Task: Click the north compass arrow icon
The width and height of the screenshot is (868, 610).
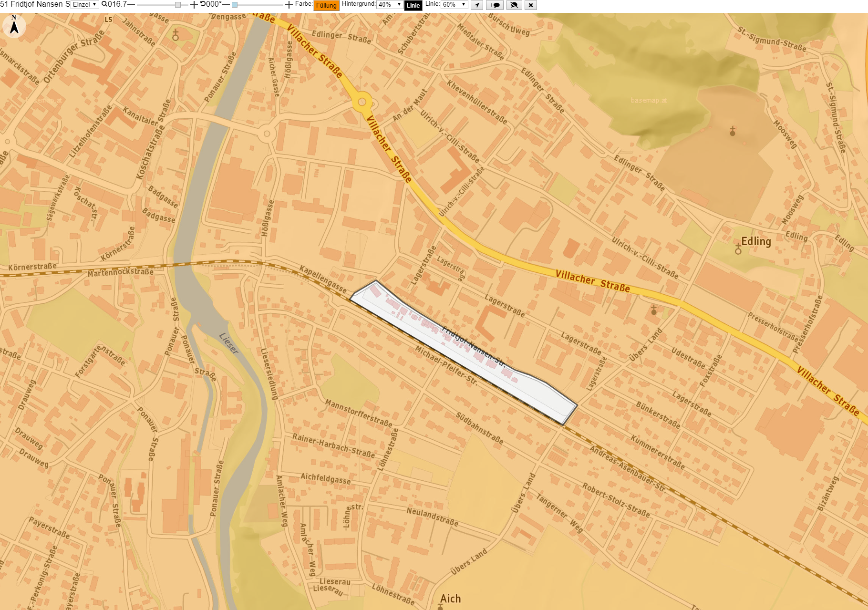Action: pos(14,25)
